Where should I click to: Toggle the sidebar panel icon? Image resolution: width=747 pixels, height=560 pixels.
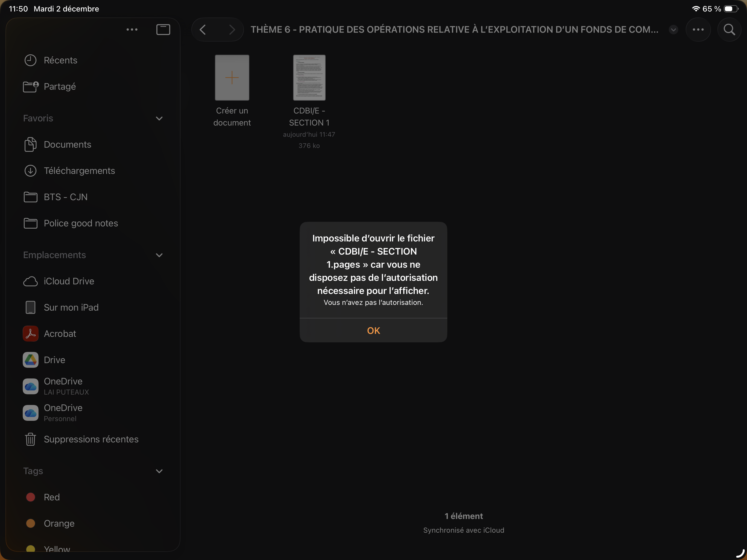(163, 30)
